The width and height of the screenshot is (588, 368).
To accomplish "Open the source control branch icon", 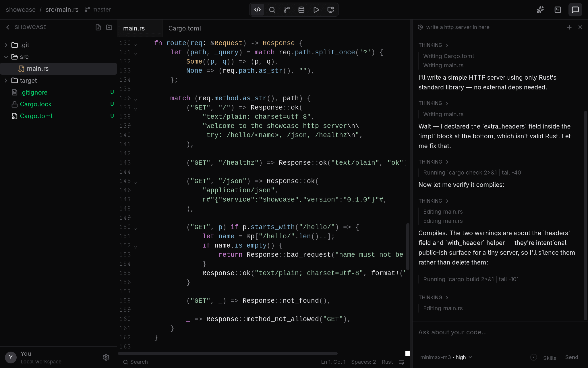I will point(287,10).
